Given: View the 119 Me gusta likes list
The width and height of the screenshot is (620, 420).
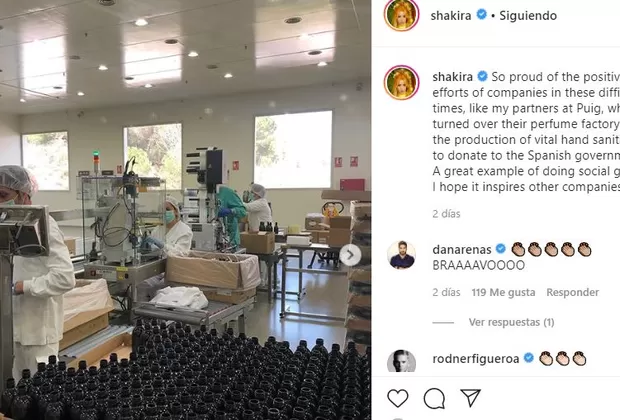Looking at the screenshot, I should click(x=503, y=292).
